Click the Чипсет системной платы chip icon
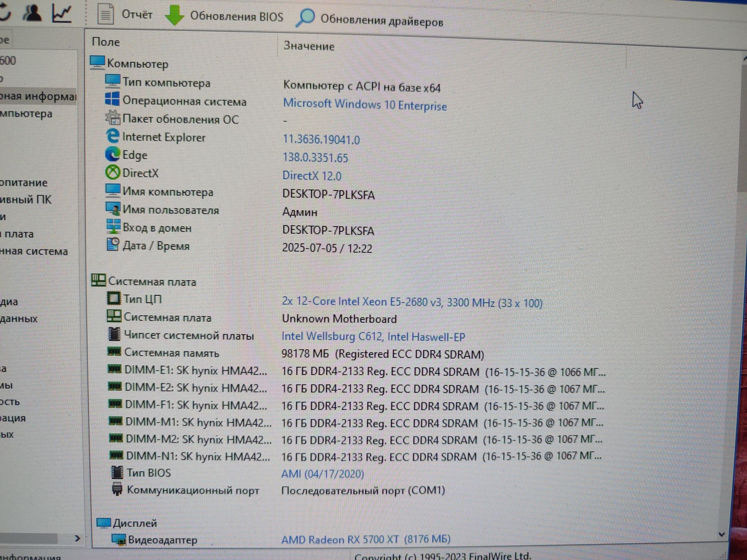This screenshot has height=560, width=747. point(114,334)
